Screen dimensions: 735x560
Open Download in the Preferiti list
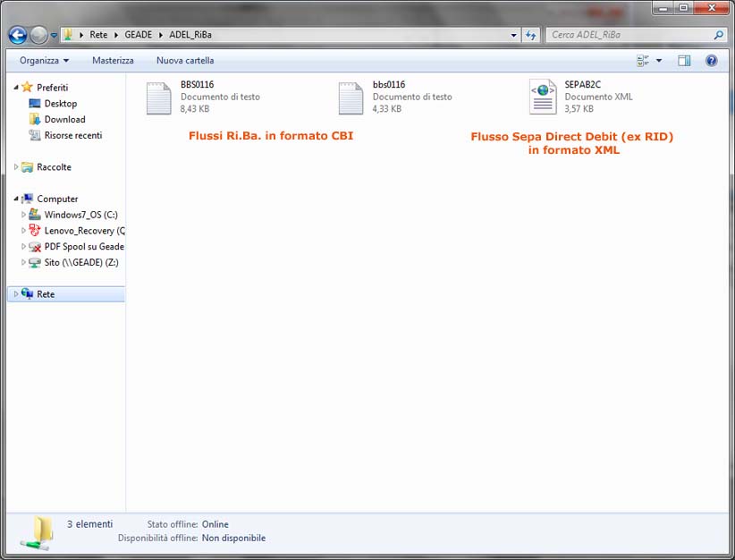(x=64, y=119)
